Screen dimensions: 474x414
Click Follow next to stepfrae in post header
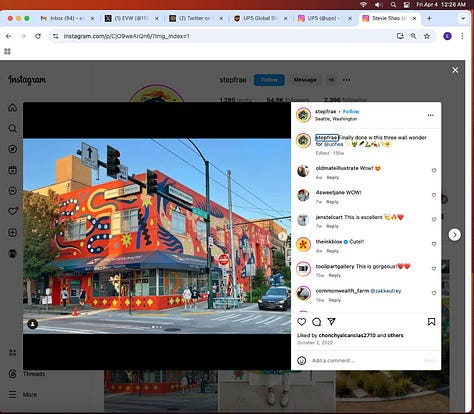(x=351, y=111)
